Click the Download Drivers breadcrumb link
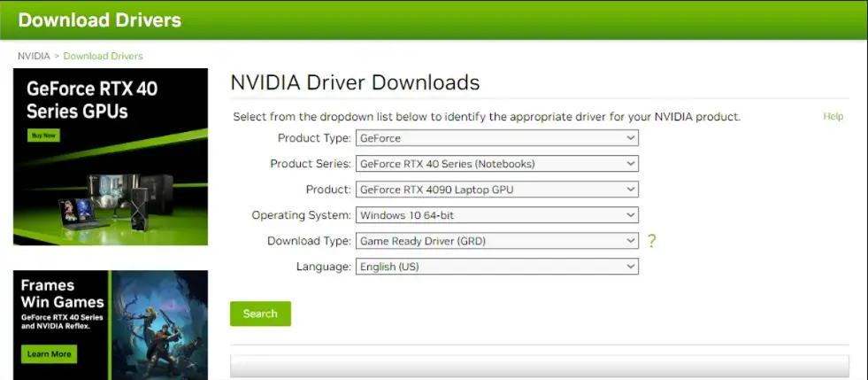 click(103, 56)
